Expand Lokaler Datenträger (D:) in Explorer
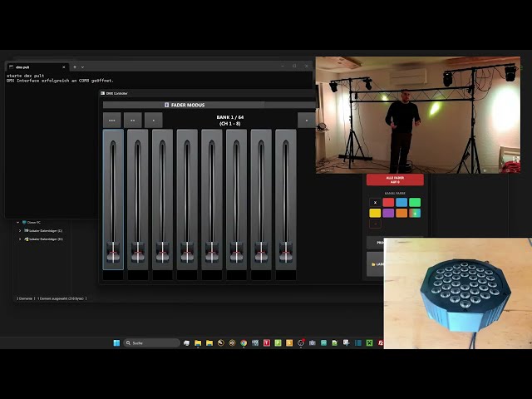Image resolution: width=532 pixels, height=399 pixels. pyautogui.click(x=20, y=239)
